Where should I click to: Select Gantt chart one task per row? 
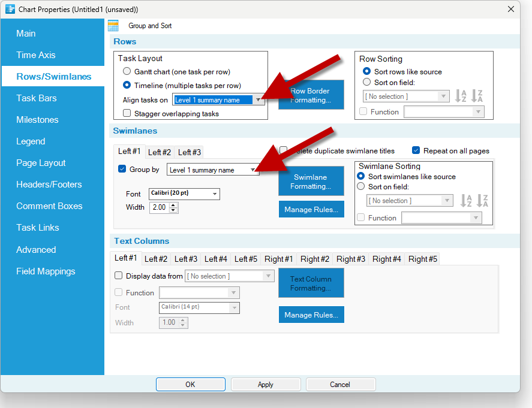pyautogui.click(x=127, y=72)
